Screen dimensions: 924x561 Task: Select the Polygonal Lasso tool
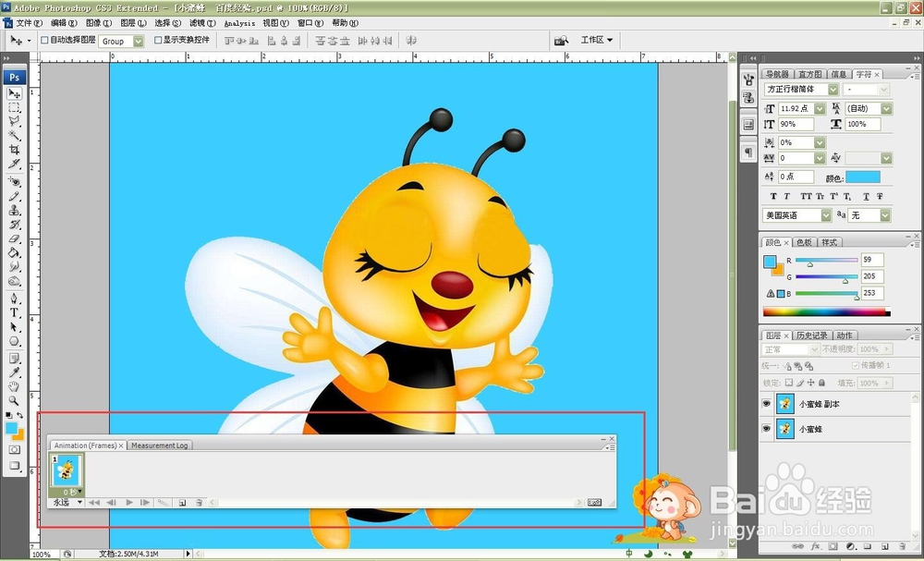[x=14, y=122]
